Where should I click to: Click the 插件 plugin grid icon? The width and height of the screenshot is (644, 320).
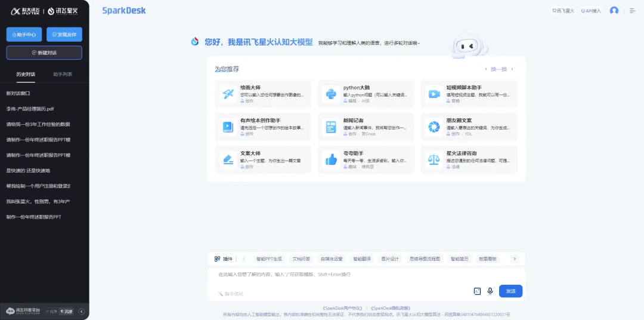pos(217,259)
